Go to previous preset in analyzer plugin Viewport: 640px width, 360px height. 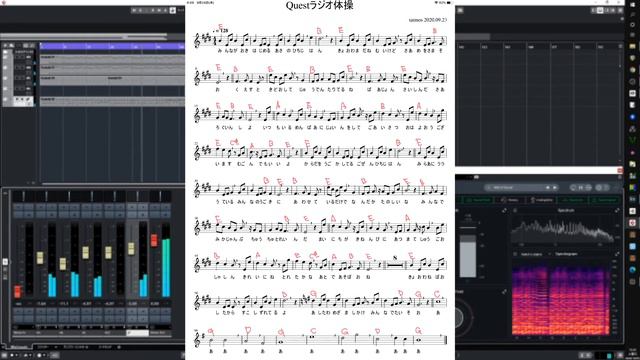pyautogui.click(x=548, y=187)
